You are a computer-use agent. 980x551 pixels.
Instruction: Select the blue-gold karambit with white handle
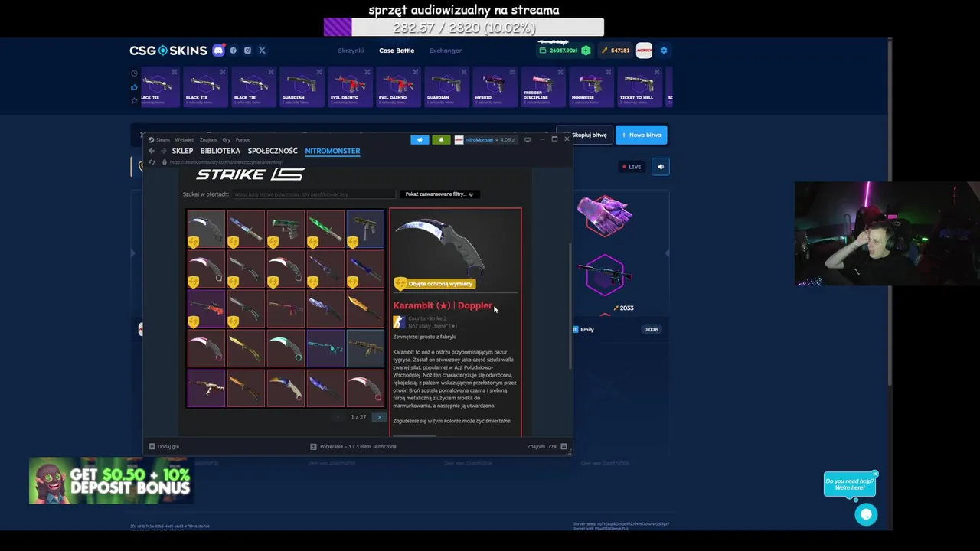pyautogui.click(x=286, y=389)
